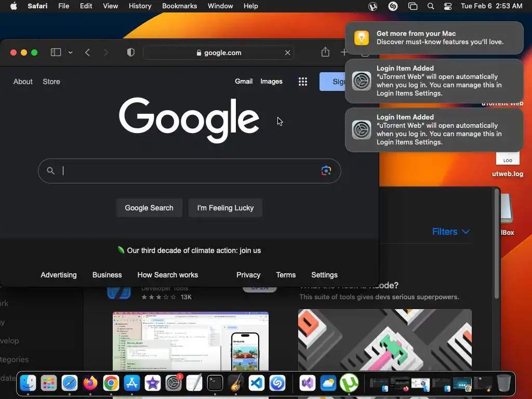Go back in Safari
The image size is (532, 399).
point(87,52)
